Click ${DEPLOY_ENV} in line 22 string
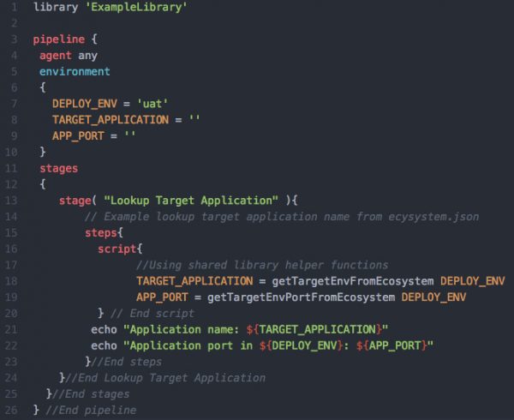This screenshot has height=420, width=514. click(301, 345)
